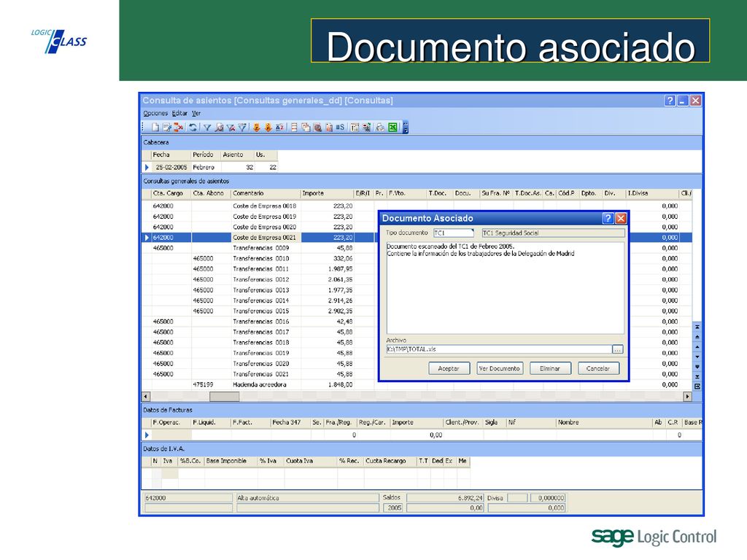Click the blue S toolbar icon

340,127
